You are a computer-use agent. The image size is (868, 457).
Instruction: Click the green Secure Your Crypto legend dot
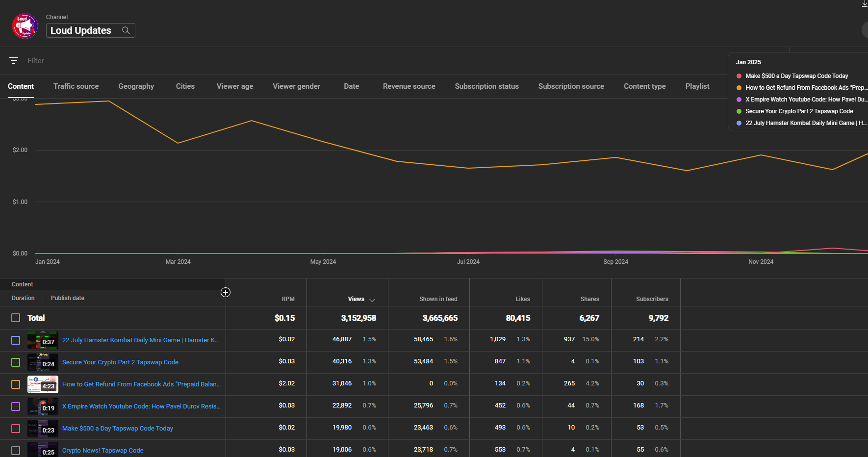pyautogui.click(x=739, y=111)
